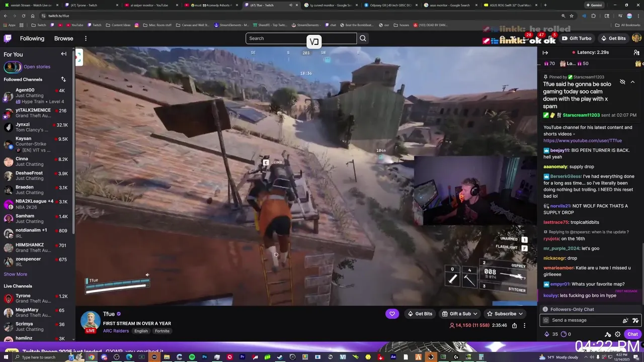The height and width of the screenshot is (362, 644).
Task: Open Tfue's YouTube channel link in chat
Action: pos(583,141)
